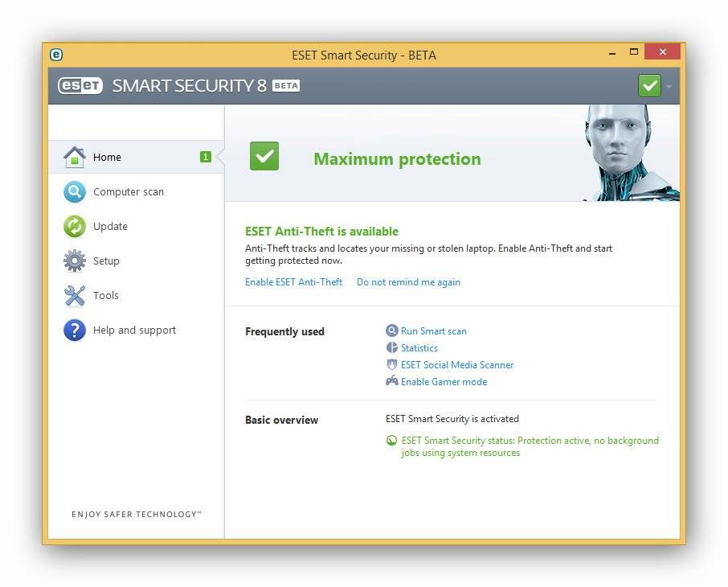Click the green notification badge on Home
This screenshot has width=728, height=587.
(x=205, y=157)
